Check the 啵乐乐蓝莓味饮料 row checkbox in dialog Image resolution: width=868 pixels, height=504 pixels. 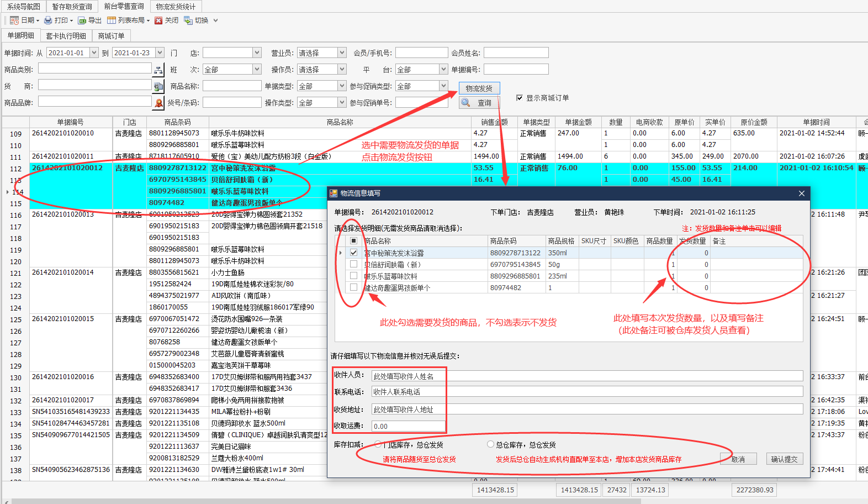(353, 276)
